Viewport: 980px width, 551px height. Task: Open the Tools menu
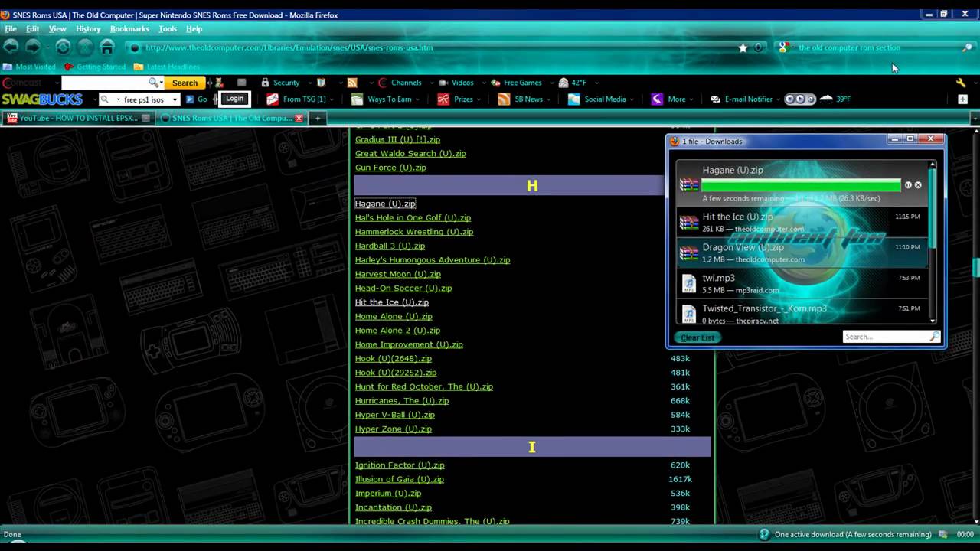click(x=168, y=29)
